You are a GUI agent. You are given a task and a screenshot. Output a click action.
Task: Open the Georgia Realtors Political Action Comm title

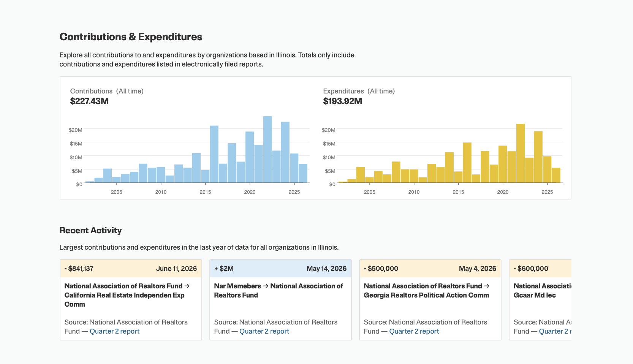[426, 291]
